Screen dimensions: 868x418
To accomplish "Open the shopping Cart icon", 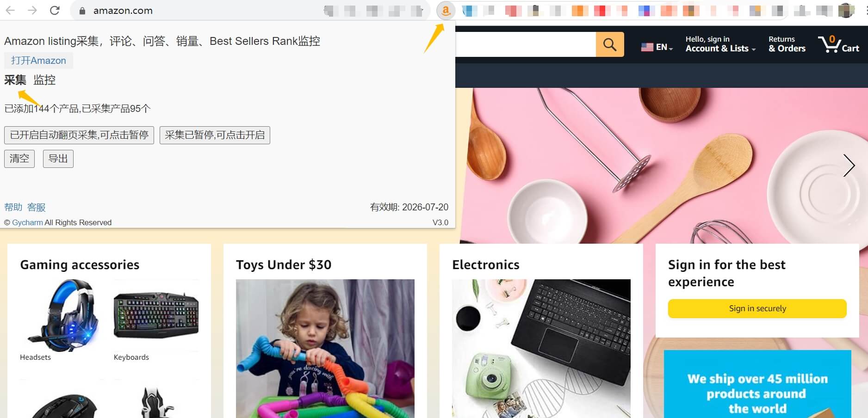I will (838, 45).
